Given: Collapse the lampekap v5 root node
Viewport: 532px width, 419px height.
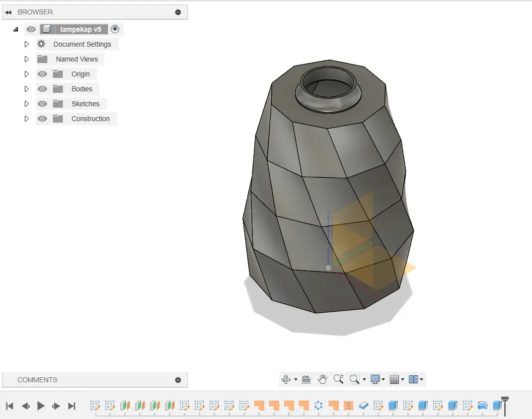Looking at the screenshot, I should pos(15,29).
